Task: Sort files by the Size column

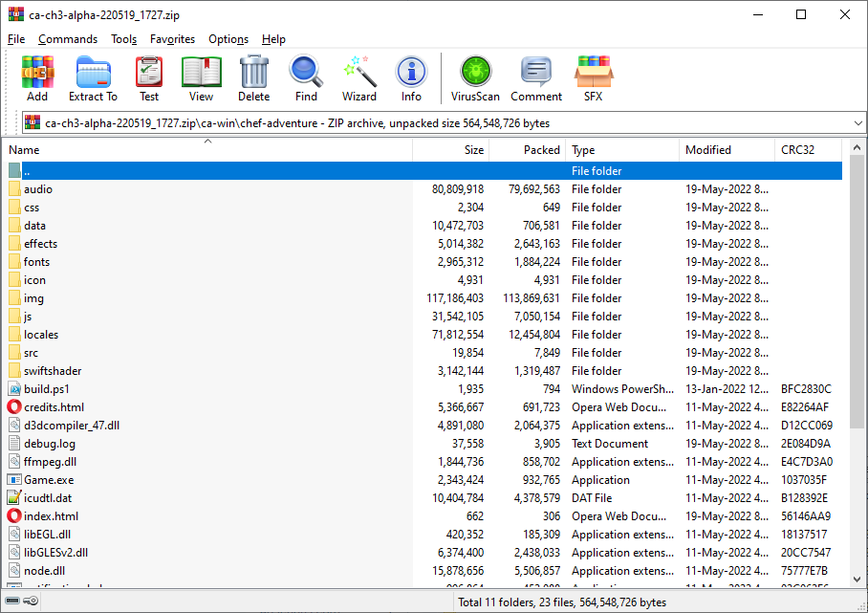Action: pyautogui.click(x=450, y=149)
